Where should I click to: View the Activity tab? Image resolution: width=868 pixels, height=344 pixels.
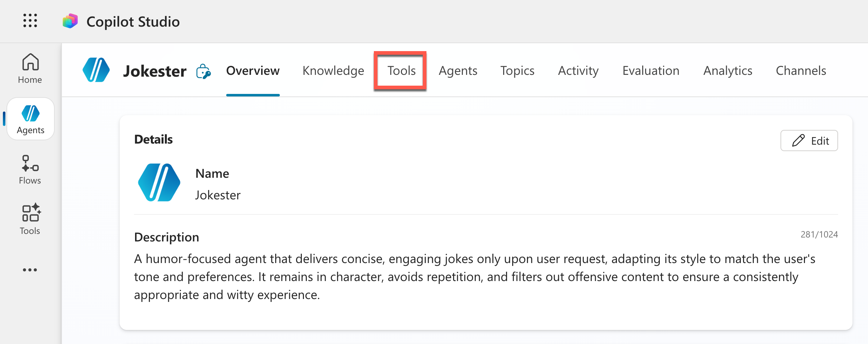coord(578,71)
